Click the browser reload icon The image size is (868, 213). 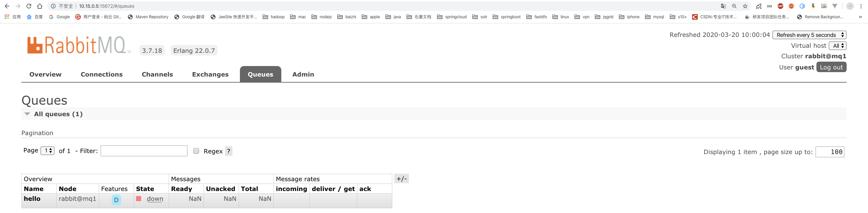[29, 6]
